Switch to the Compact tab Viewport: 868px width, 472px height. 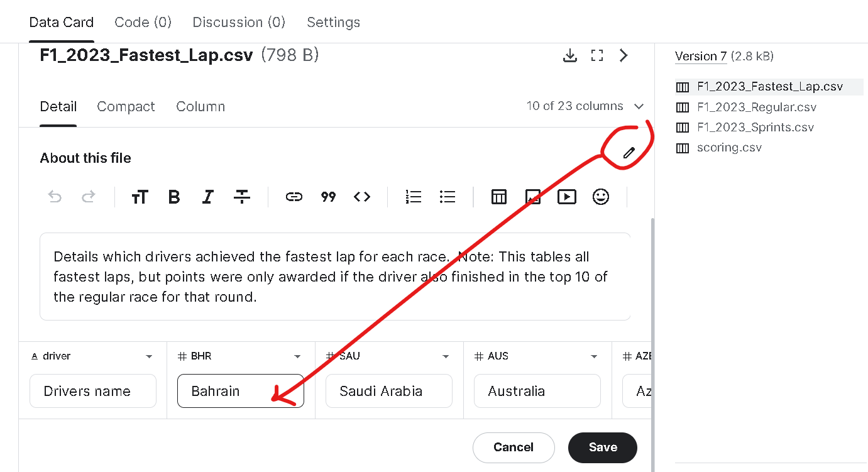126,107
